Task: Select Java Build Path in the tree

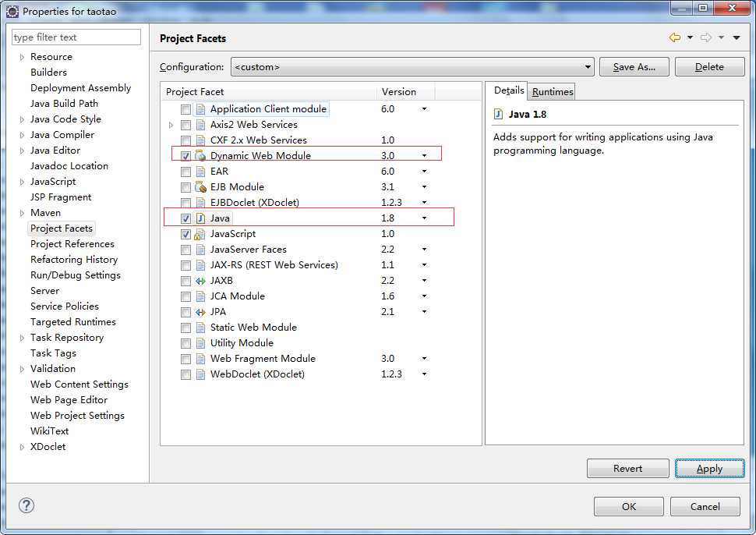Action: pos(64,103)
